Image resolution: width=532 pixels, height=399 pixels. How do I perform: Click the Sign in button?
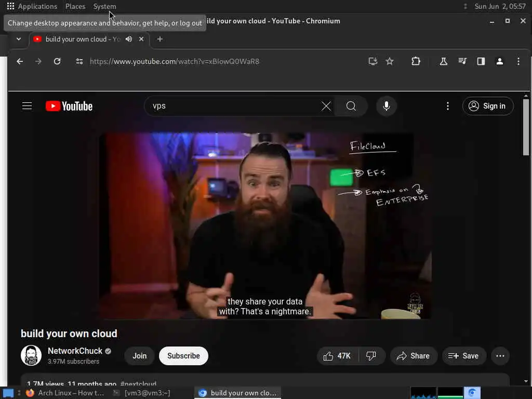[487, 106]
